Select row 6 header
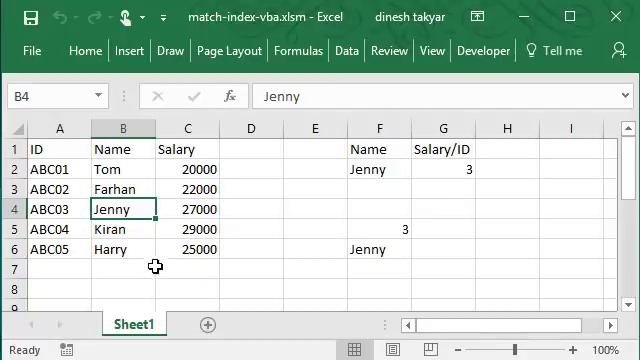This screenshot has height=360, width=640. pyautogui.click(x=14, y=249)
